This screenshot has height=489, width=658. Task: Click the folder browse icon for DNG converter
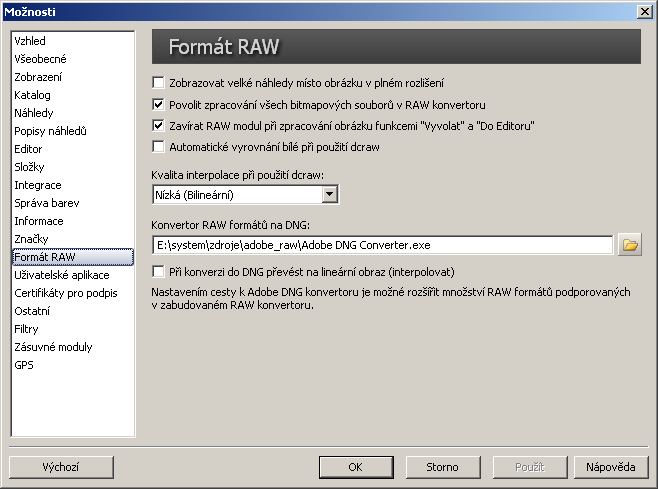tap(629, 245)
